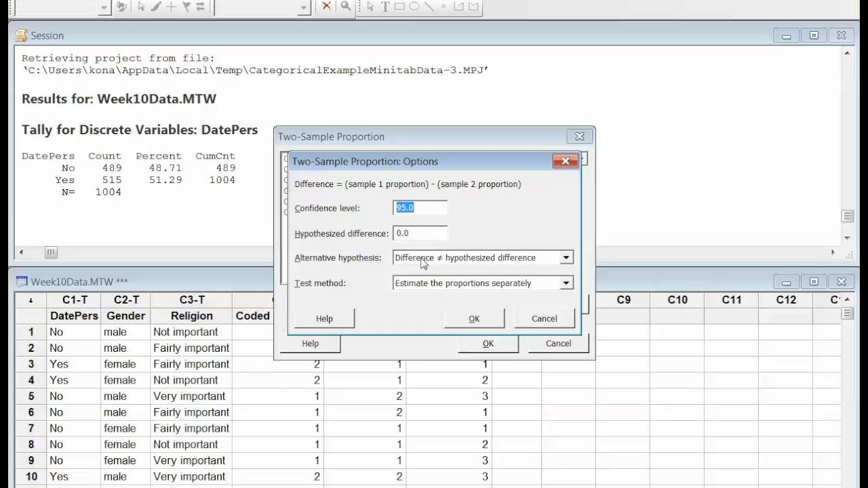This screenshot has height=488, width=868.
Task: Click 'Very important' cell in row 5
Action: 192,396
